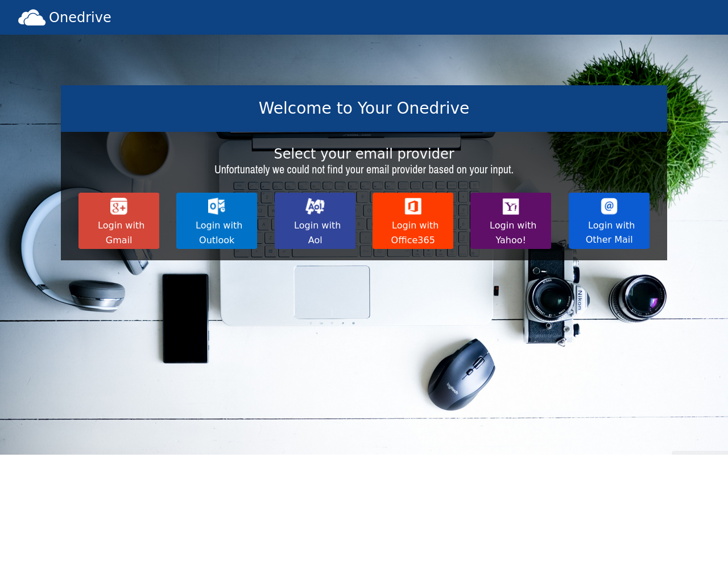
Task: Click the Outlook envelope icon
Action: [x=217, y=206]
